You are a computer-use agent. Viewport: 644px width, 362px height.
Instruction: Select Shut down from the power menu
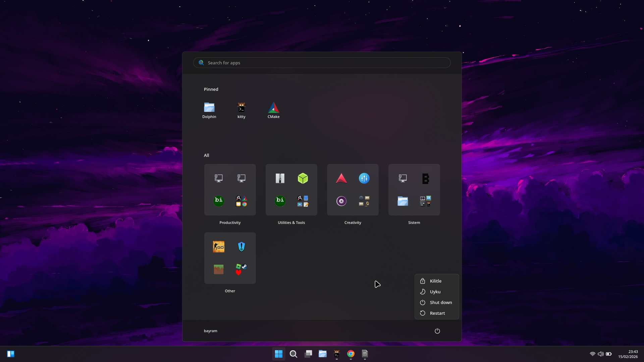click(440, 302)
